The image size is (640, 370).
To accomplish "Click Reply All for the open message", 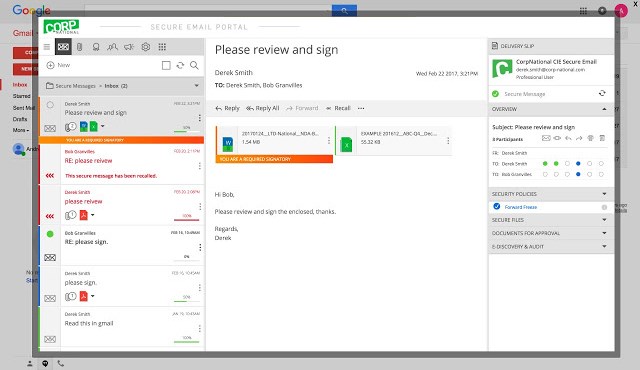I will pos(262,108).
